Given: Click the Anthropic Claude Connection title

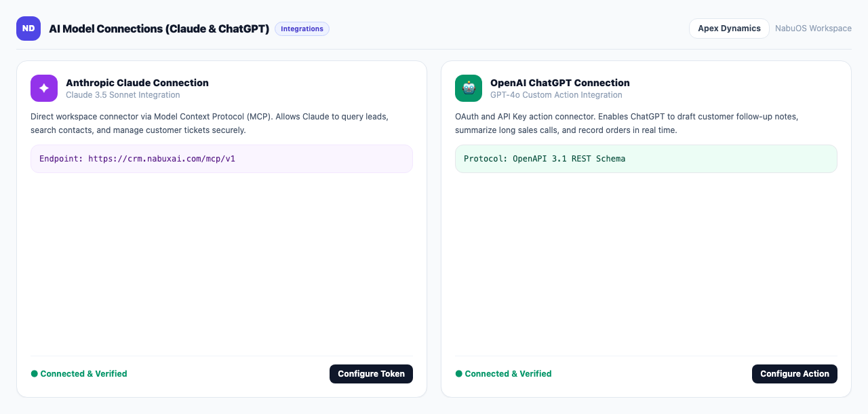Looking at the screenshot, I should click(137, 83).
